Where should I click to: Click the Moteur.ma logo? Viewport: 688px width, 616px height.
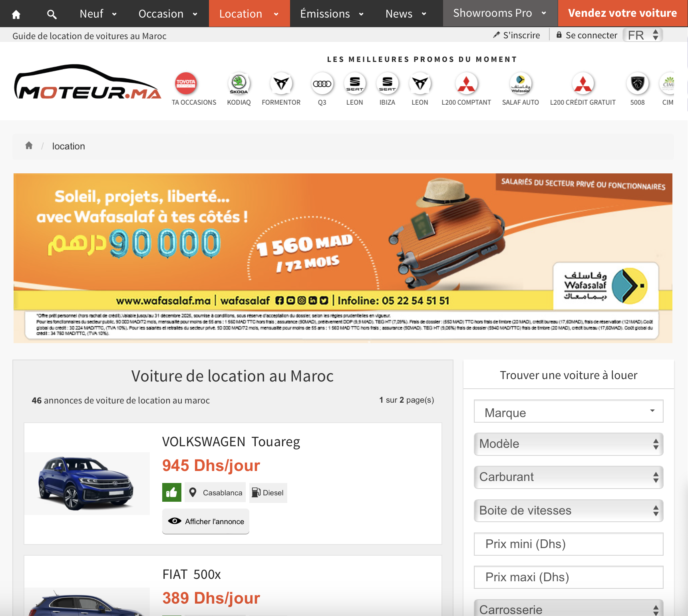tap(88, 83)
